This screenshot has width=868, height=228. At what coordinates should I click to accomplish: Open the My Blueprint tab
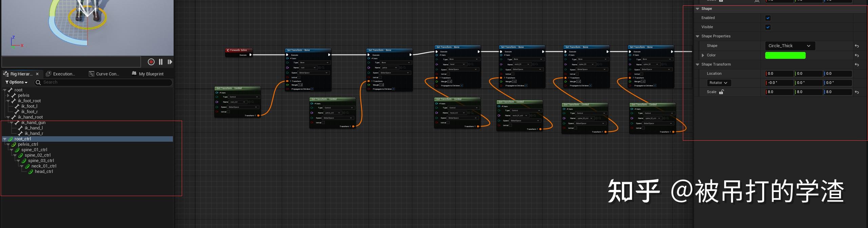click(147, 74)
